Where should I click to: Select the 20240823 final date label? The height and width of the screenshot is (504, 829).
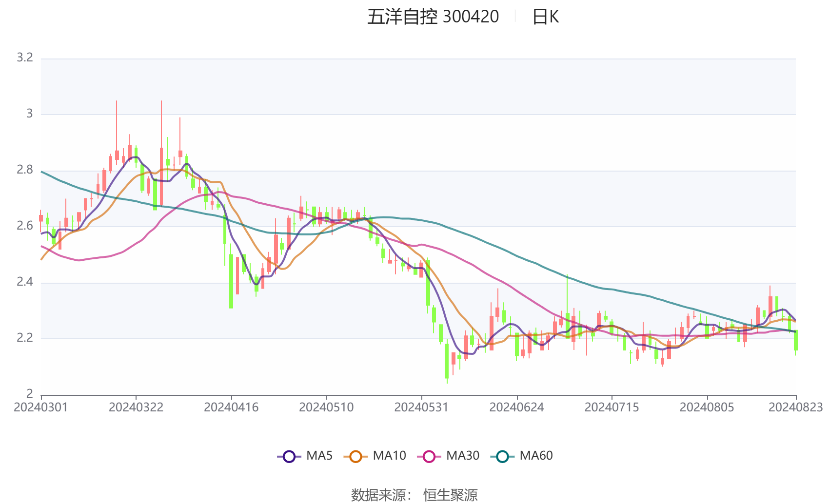coord(795,407)
